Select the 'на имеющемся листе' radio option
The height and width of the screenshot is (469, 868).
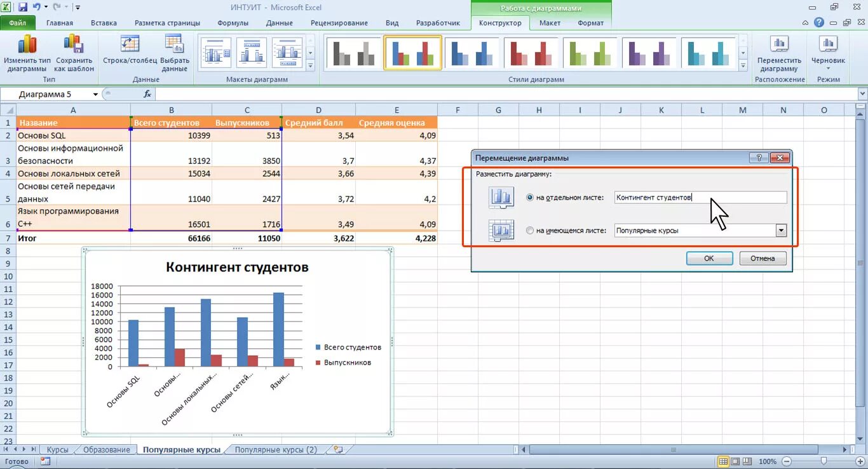coord(530,231)
